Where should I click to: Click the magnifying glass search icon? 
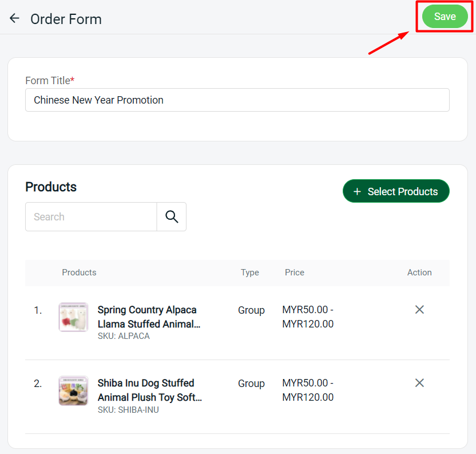coord(172,216)
